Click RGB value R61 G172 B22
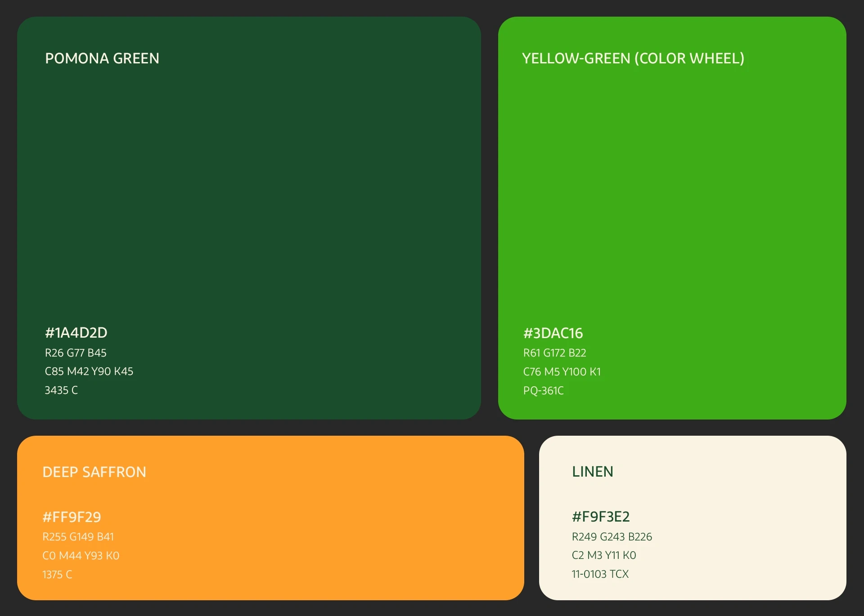This screenshot has width=864, height=616. click(554, 353)
